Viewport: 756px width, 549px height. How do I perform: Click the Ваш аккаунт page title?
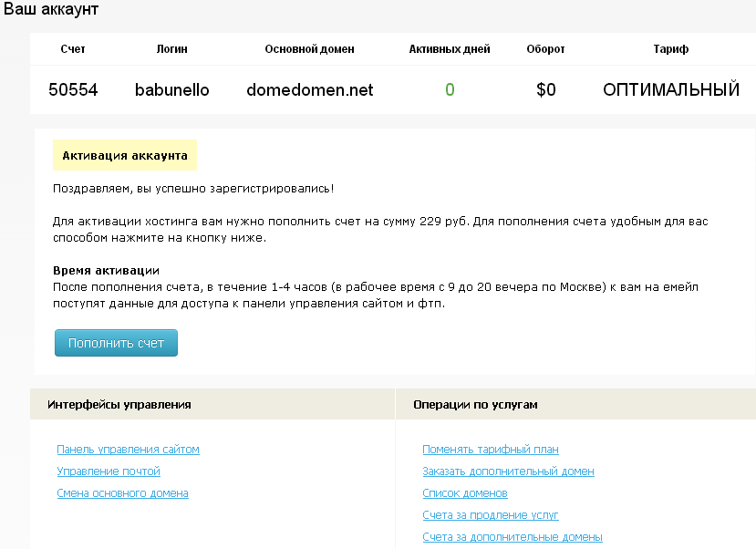pyautogui.click(x=51, y=9)
